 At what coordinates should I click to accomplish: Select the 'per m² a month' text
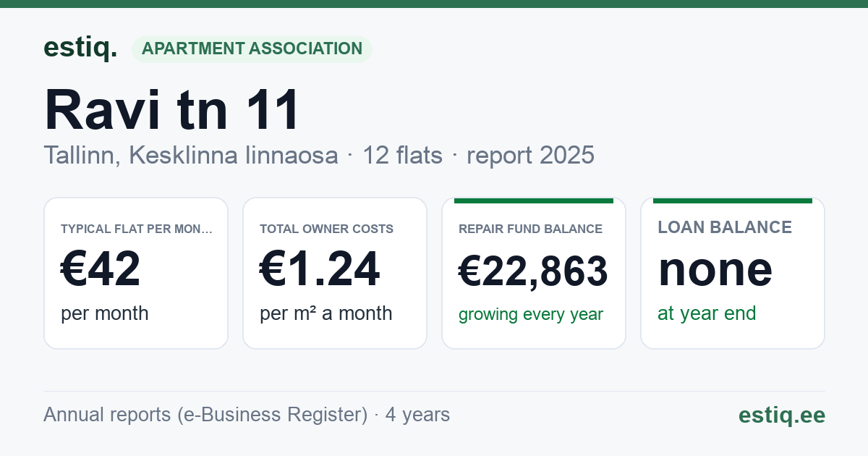[326, 313]
